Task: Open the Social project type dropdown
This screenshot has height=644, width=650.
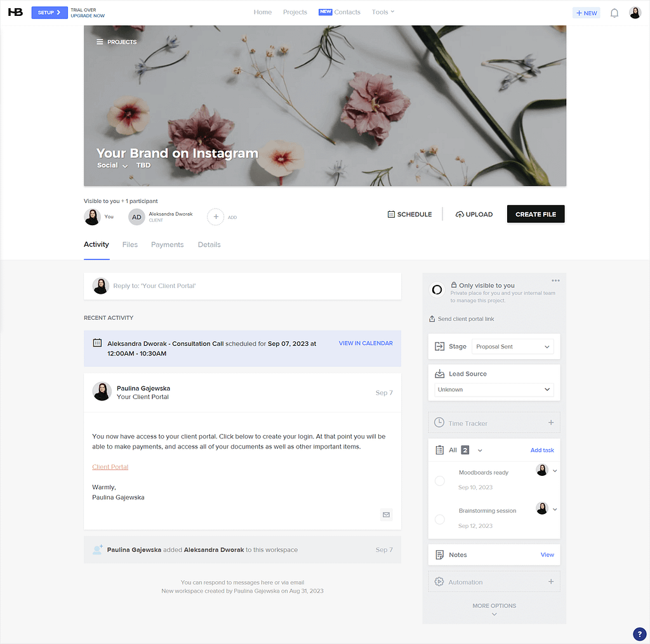Action: point(112,166)
